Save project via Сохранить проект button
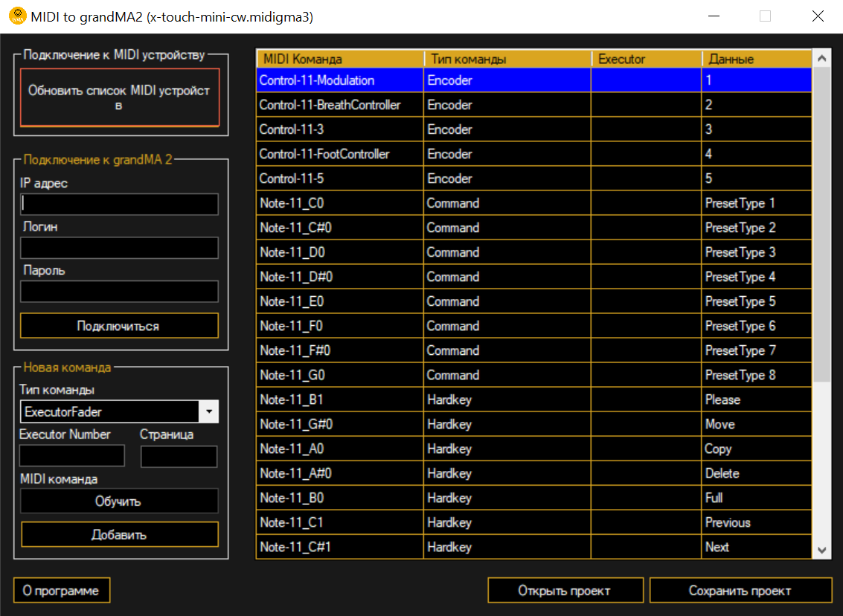Screen dimensions: 843x616 click(x=740, y=590)
